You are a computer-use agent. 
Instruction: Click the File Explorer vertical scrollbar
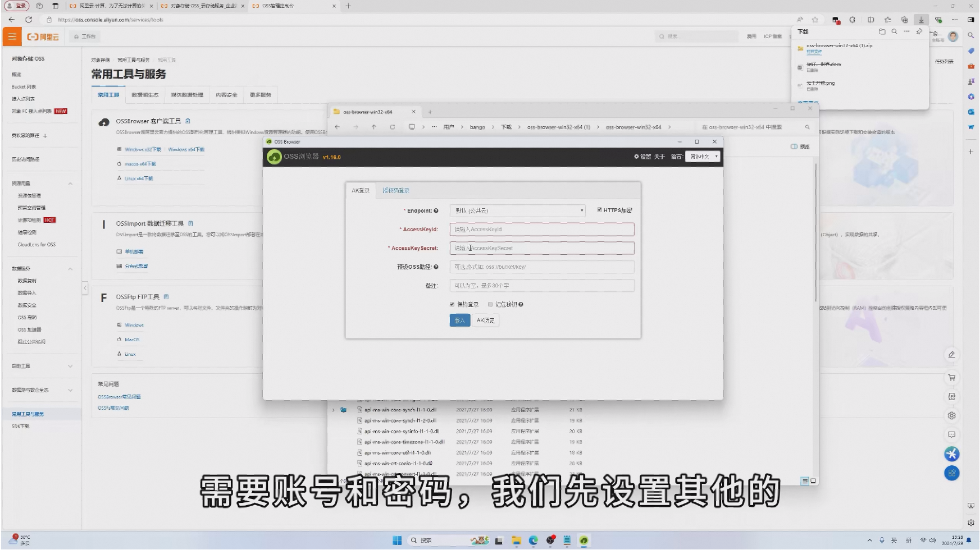[x=815, y=233]
